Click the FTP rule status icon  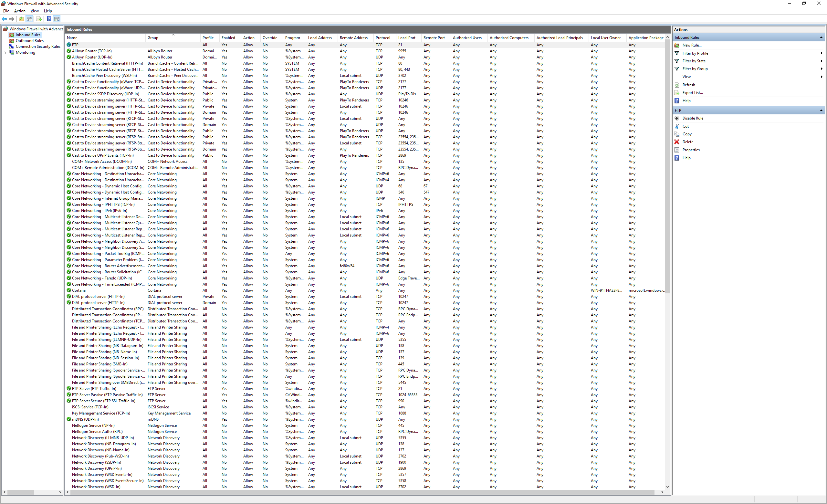click(69, 45)
